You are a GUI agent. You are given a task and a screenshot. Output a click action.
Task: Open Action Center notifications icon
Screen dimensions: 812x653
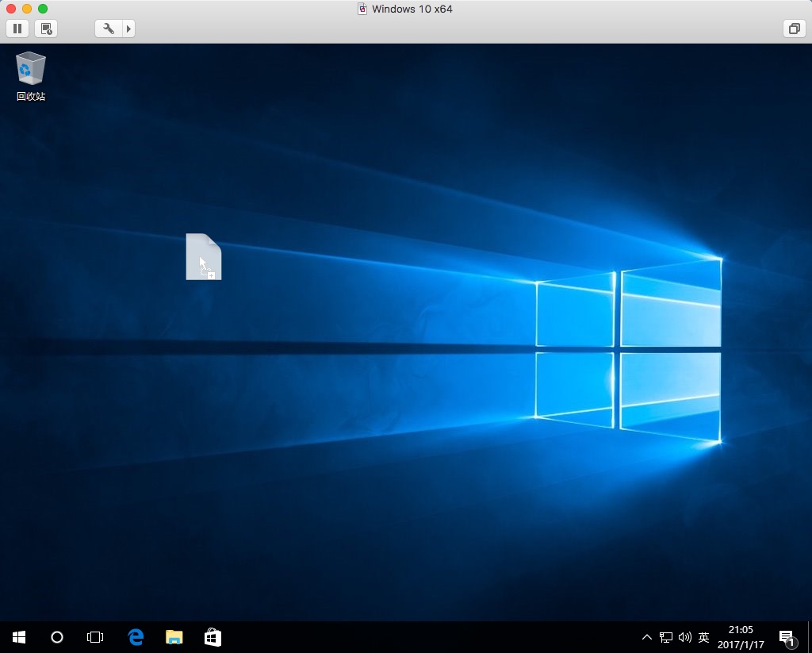[787, 637]
